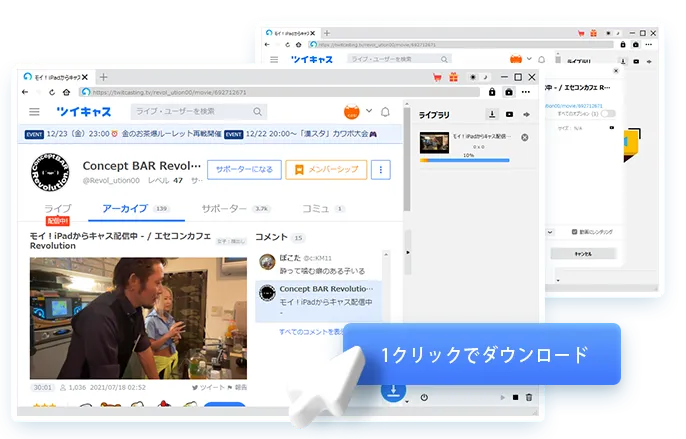Click the camera icon in back window toolbar

point(636,45)
